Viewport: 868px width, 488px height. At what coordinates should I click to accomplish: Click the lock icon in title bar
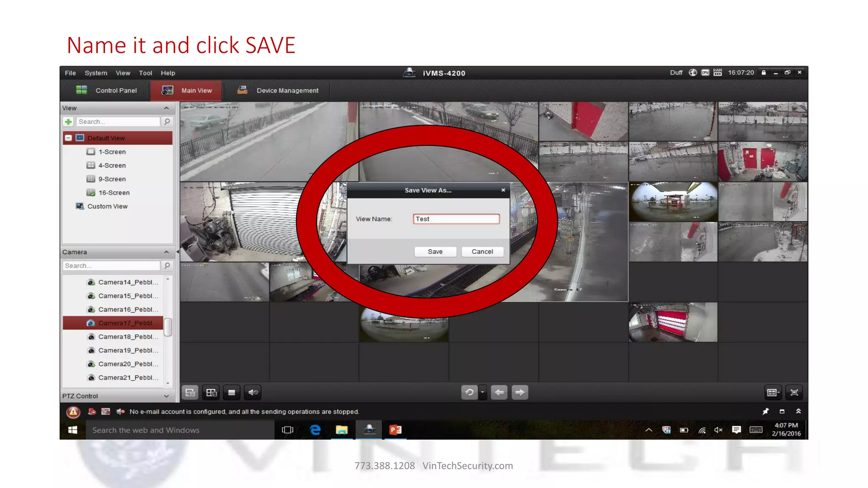[763, 73]
